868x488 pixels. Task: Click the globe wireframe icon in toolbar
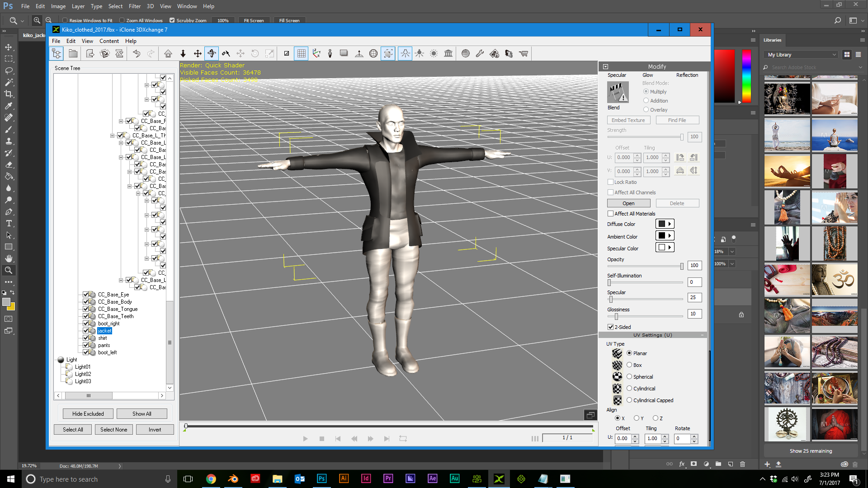pyautogui.click(x=373, y=54)
